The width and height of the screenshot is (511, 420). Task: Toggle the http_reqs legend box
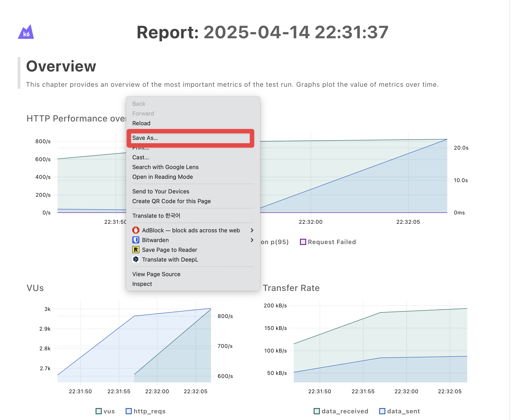[x=129, y=411]
